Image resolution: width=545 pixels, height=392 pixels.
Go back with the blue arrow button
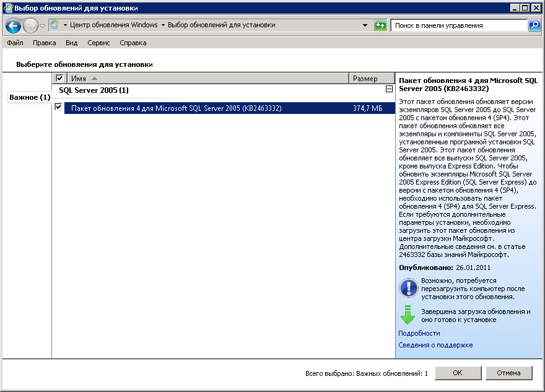(x=13, y=25)
